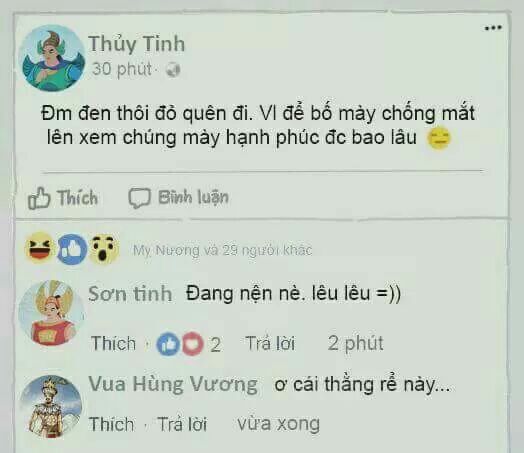Open Sơn tinh commenter name
The height and width of the screenshot is (453, 524).
130,294
